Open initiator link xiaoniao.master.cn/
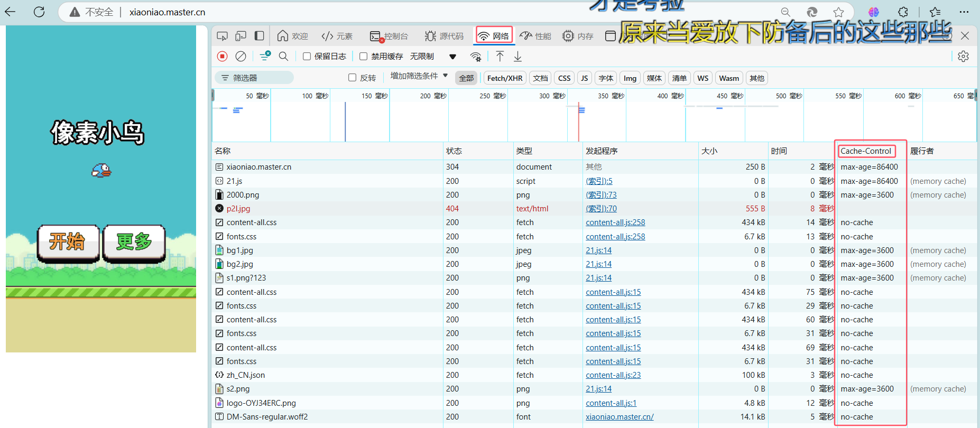The width and height of the screenshot is (980, 428). (x=620, y=416)
